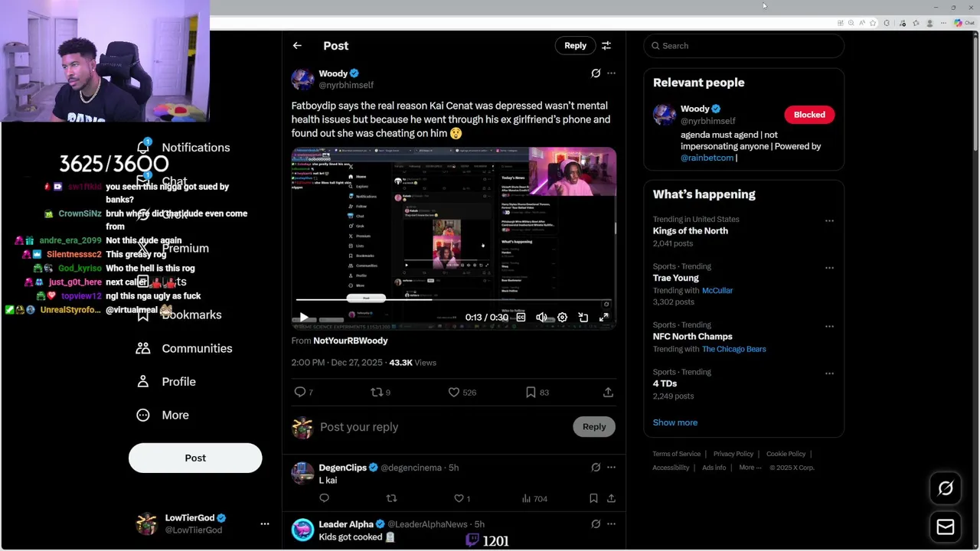
Task: Open browser Settings and more ellipsis
Action: [944, 23]
